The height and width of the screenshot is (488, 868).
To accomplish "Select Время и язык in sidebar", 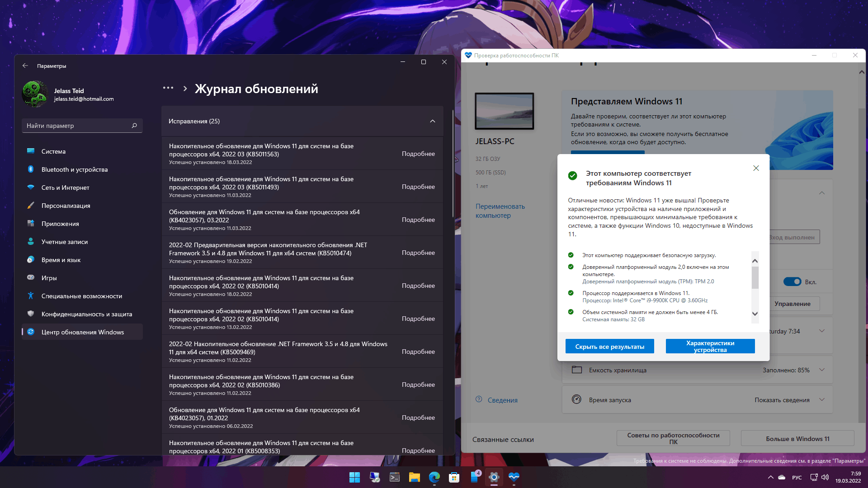I will pyautogui.click(x=82, y=260).
